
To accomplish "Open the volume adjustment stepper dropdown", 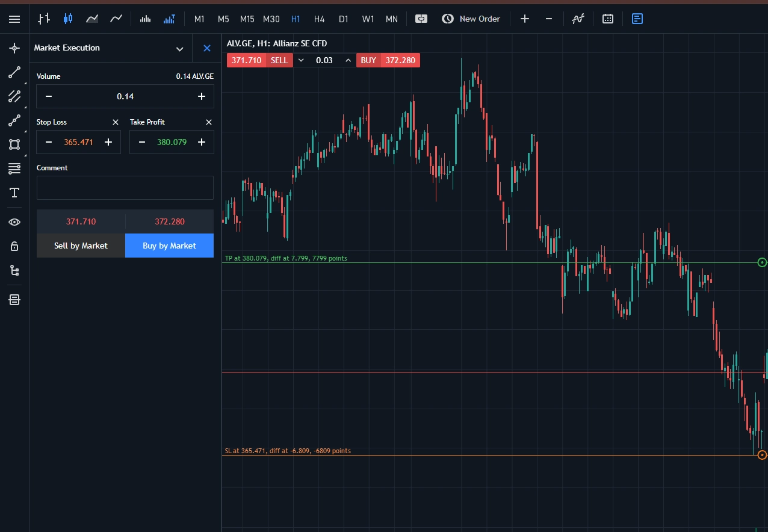I will click(301, 60).
